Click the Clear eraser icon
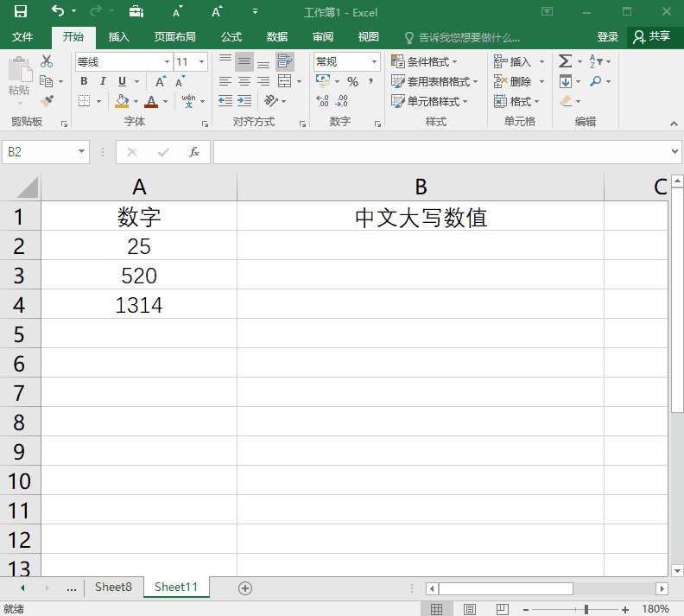This screenshot has height=616, width=684. pyautogui.click(x=566, y=101)
